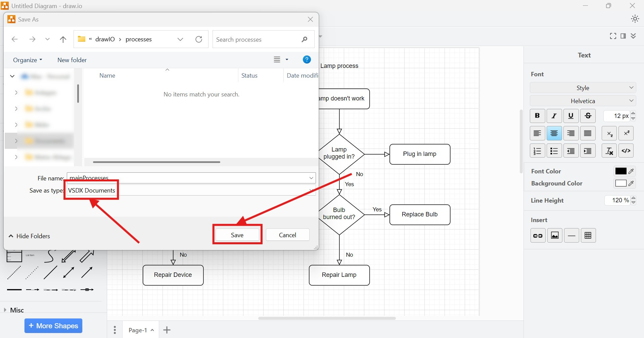Insert a numbered list
This screenshot has height=338, width=644.
pyautogui.click(x=537, y=151)
